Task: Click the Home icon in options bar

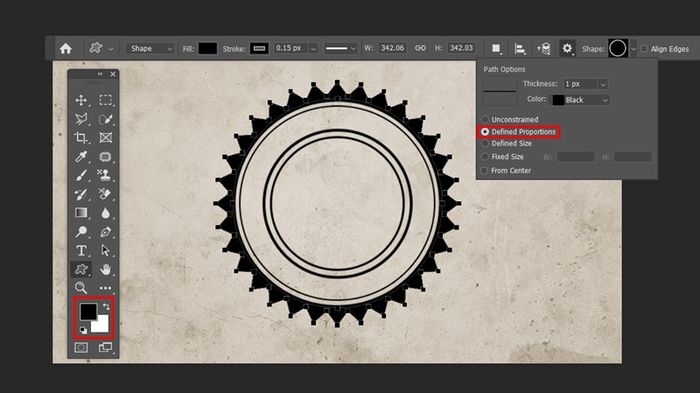Action: point(66,48)
